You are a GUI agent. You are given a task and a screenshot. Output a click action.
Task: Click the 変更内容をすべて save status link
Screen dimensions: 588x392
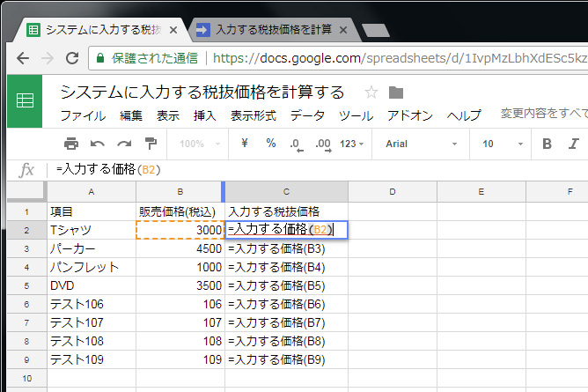[544, 114]
